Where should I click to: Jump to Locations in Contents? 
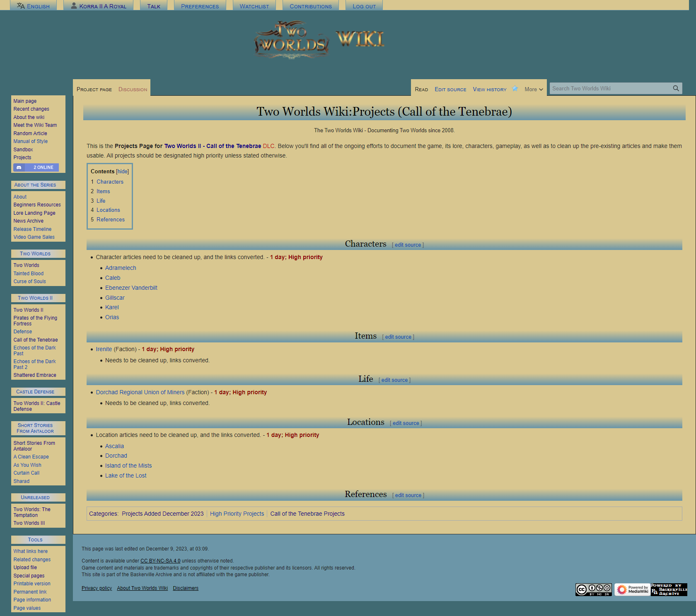pyautogui.click(x=108, y=210)
